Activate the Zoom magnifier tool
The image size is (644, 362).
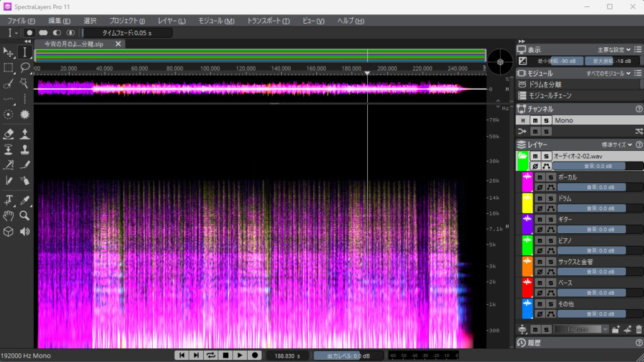[25, 216]
